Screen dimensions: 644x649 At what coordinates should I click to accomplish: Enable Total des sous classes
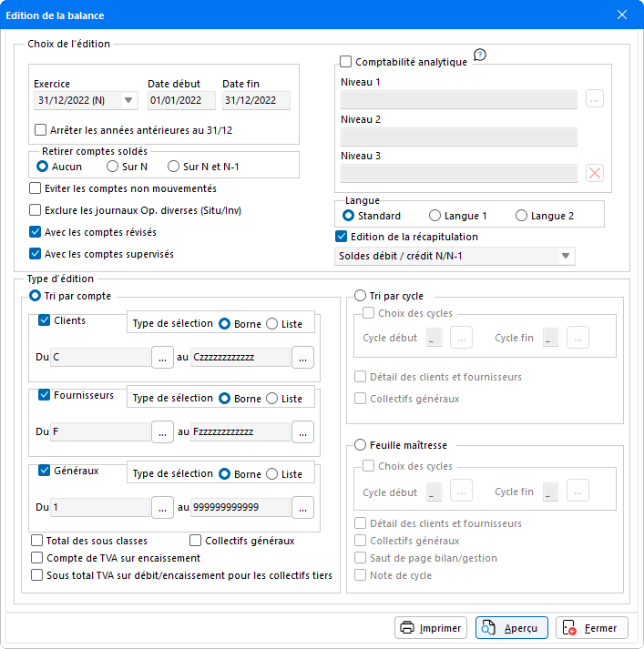37,541
